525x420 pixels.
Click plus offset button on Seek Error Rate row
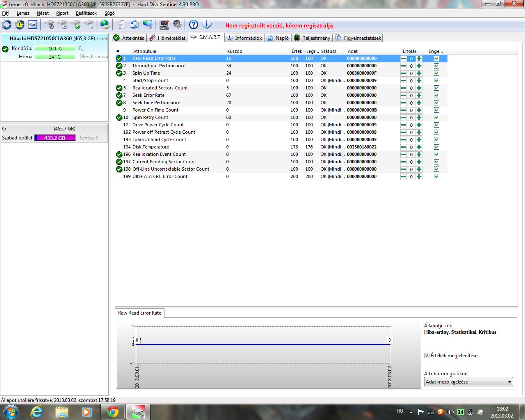419,96
